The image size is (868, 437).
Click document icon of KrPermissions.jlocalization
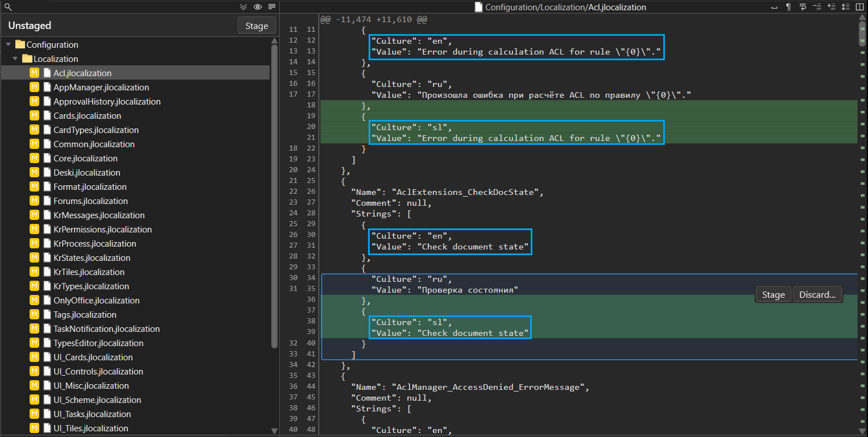coord(47,229)
